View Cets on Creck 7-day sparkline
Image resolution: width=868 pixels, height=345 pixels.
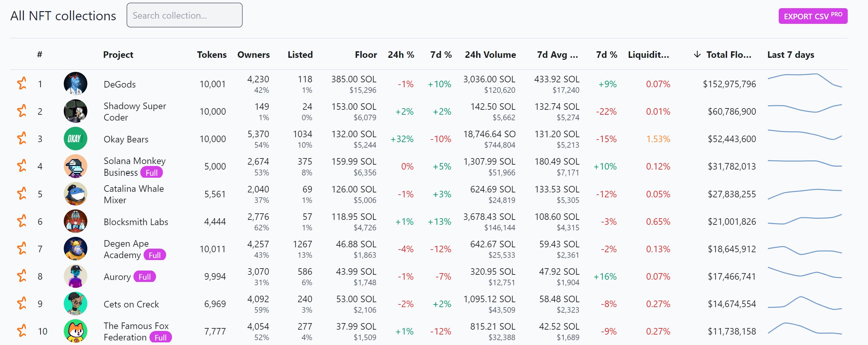click(x=805, y=303)
